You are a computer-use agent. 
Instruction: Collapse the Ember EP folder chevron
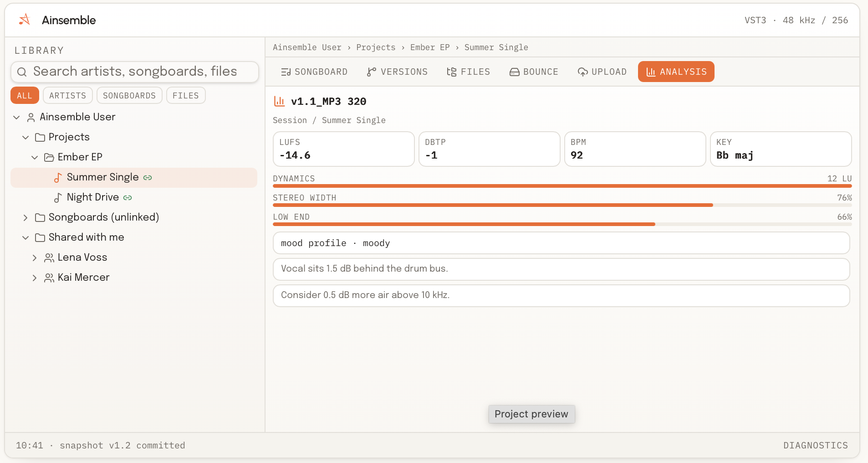click(x=35, y=157)
